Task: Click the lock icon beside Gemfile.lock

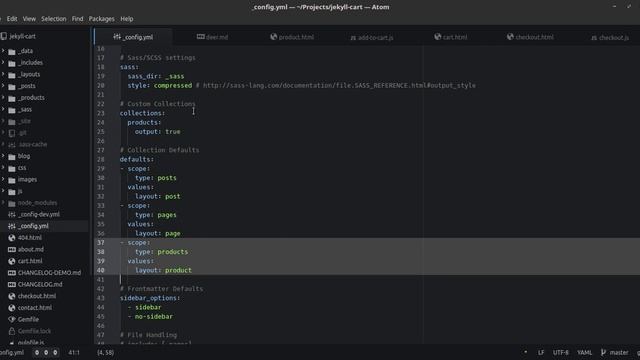Action: pyautogui.click(x=12, y=331)
